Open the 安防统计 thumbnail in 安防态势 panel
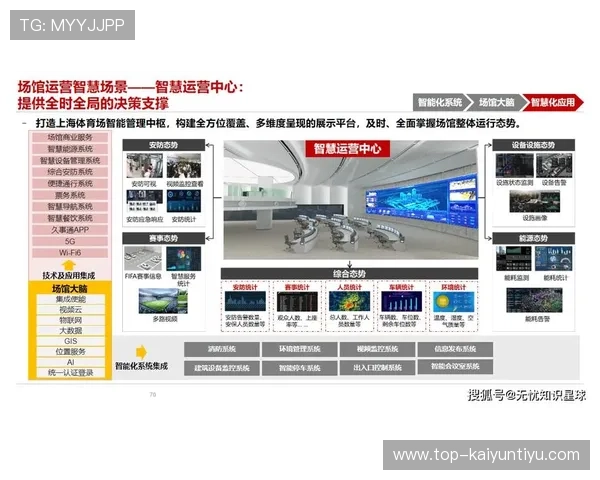 (184, 201)
